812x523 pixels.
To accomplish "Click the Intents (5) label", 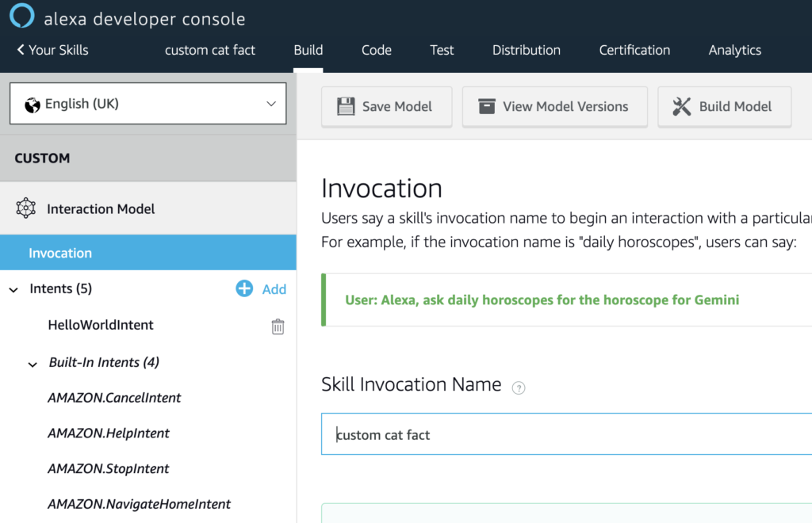I will [60, 288].
